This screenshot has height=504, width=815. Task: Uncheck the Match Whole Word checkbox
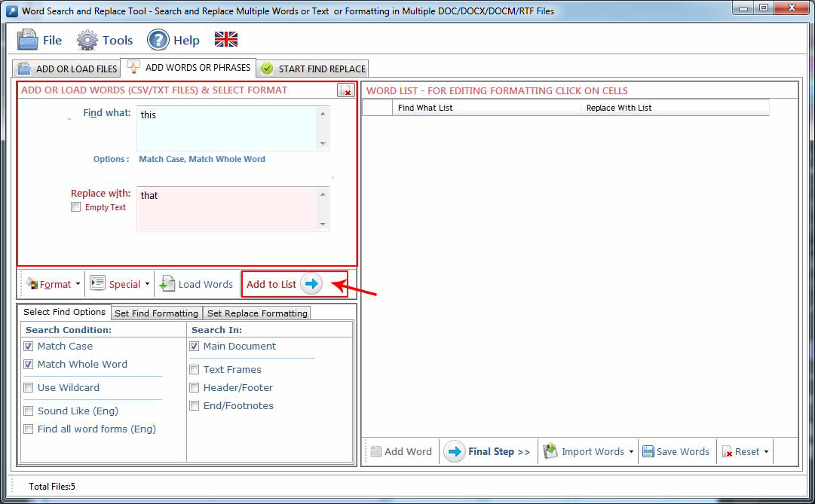(29, 364)
